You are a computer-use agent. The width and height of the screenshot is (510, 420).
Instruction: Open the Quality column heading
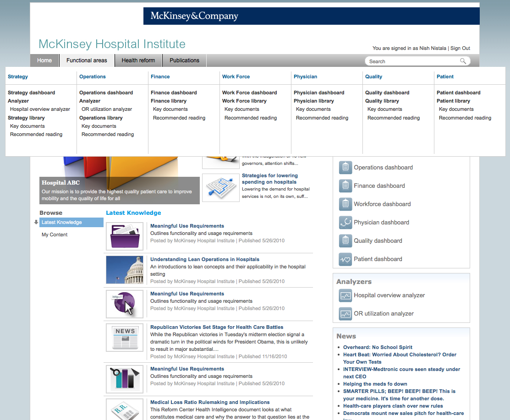point(373,77)
